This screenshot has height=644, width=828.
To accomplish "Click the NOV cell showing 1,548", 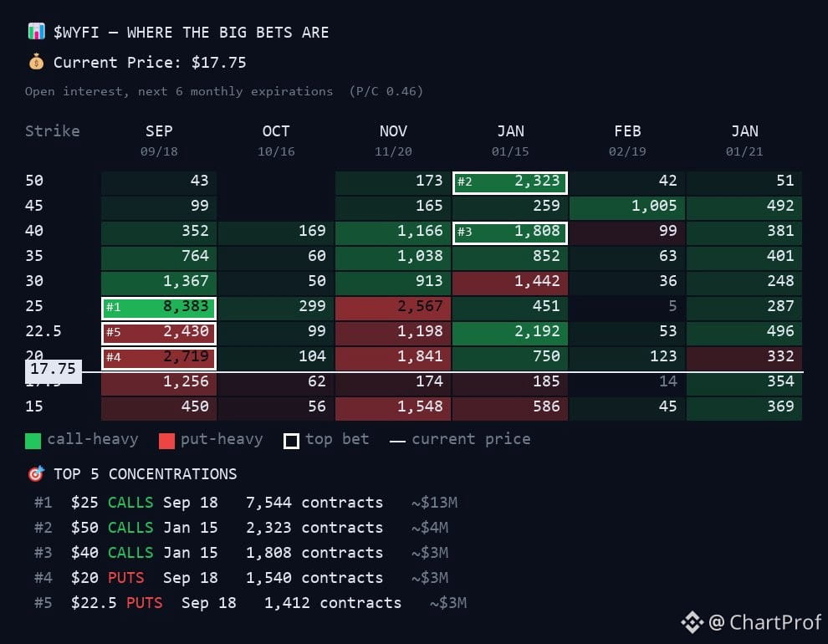I will [393, 407].
